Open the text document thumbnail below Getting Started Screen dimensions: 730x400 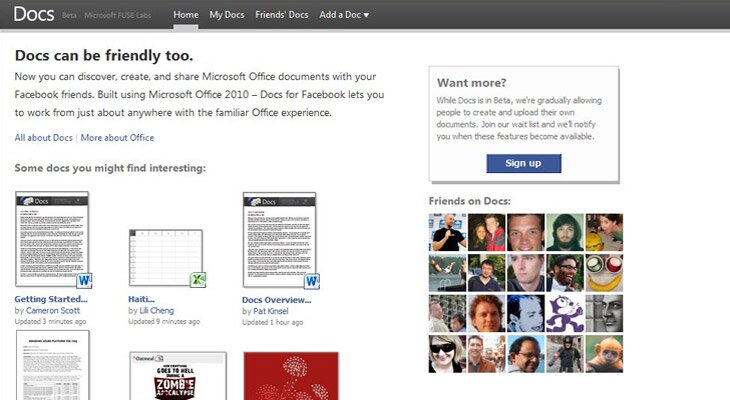(53, 365)
